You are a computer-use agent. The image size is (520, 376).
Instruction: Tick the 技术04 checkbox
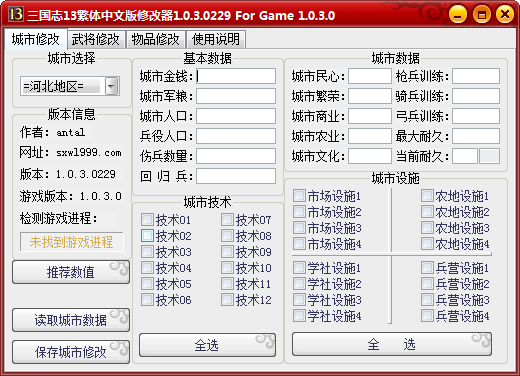tap(147, 268)
